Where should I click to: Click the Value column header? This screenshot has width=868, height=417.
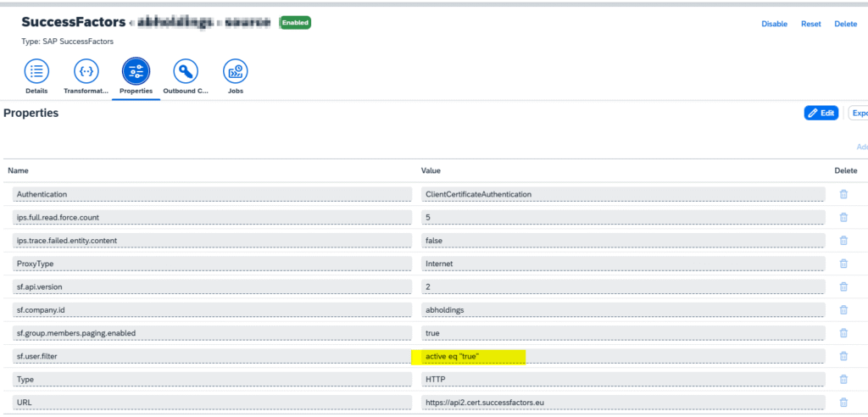[x=431, y=170]
